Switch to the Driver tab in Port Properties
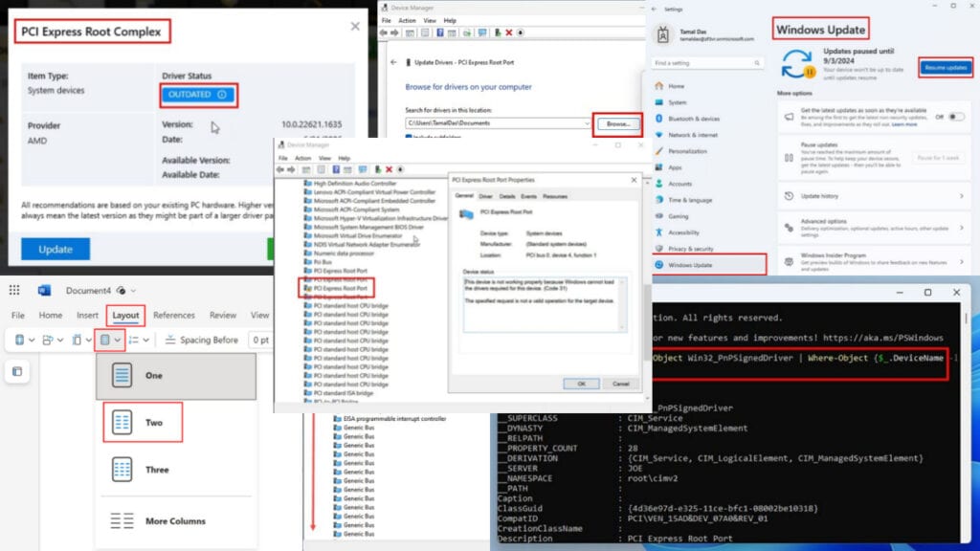Screen dimensions: 980x551 [485, 196]
